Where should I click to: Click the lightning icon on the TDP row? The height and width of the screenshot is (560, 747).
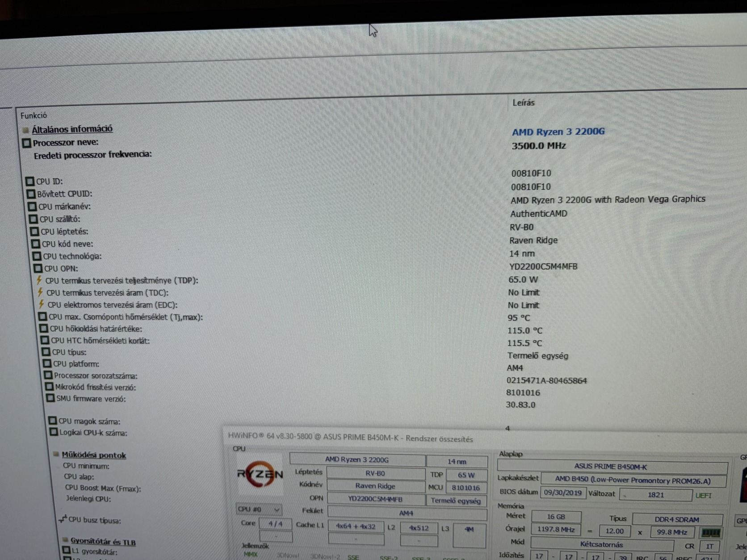[x=39, y=280]
